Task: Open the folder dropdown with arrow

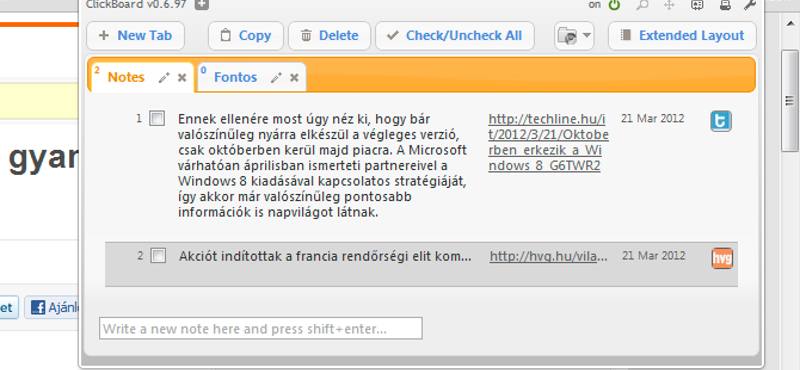Action: click(574, 36)
